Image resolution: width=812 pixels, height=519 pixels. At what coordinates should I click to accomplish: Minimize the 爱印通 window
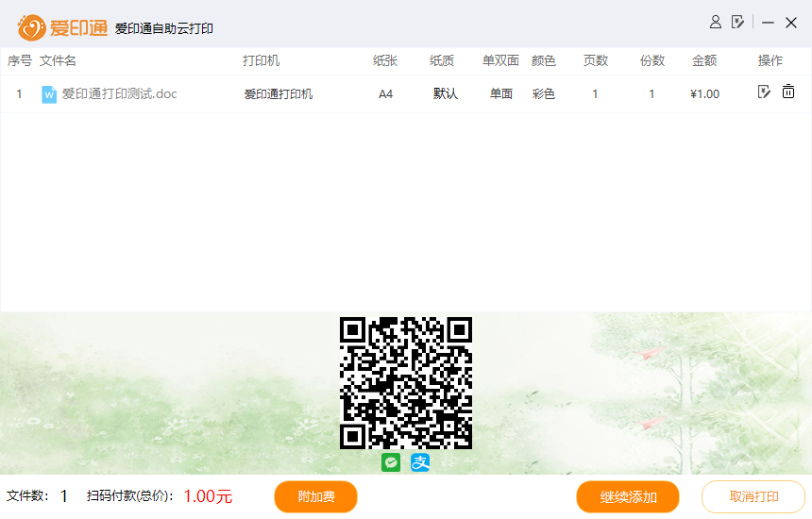coord(768,23)
